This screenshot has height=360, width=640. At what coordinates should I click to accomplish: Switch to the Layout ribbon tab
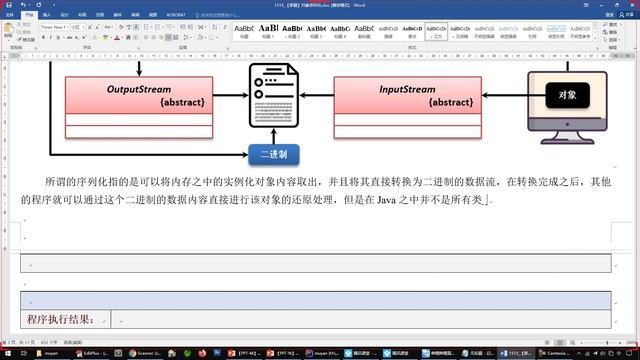click(x=82, y=15)
